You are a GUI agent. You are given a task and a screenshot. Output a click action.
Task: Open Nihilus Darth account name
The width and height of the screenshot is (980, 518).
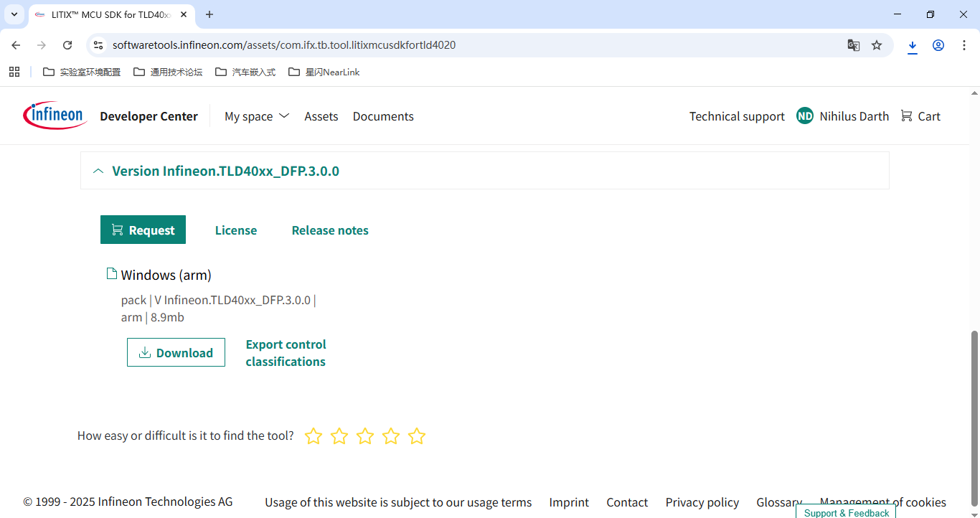(854, 116)
